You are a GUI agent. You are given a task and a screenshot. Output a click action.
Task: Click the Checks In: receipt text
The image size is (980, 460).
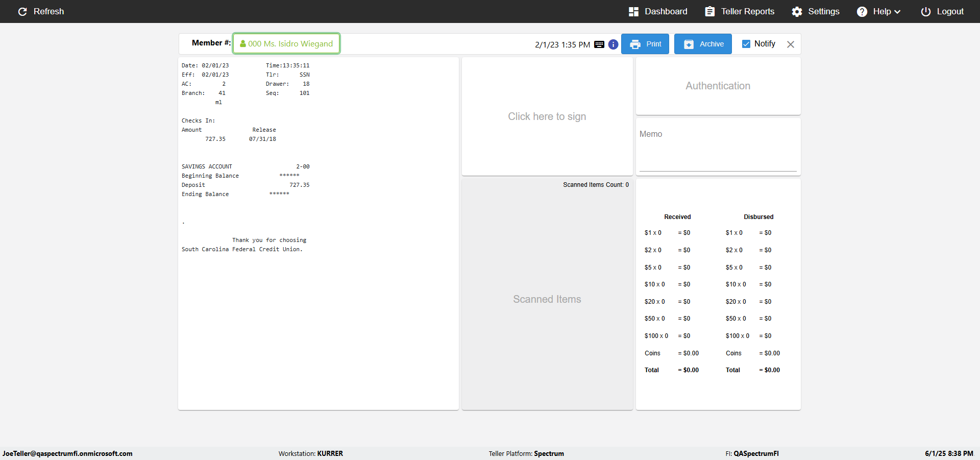tap(199, 120)
